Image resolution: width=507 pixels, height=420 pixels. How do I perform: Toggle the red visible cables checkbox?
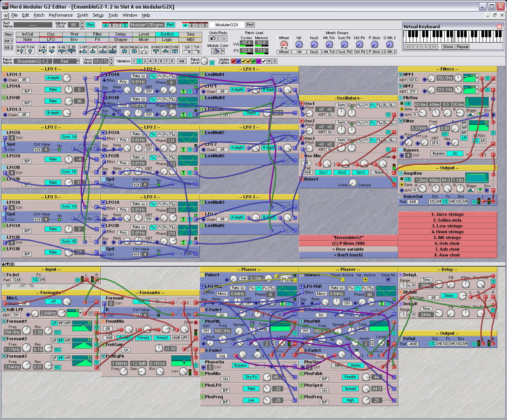[234, 61]
